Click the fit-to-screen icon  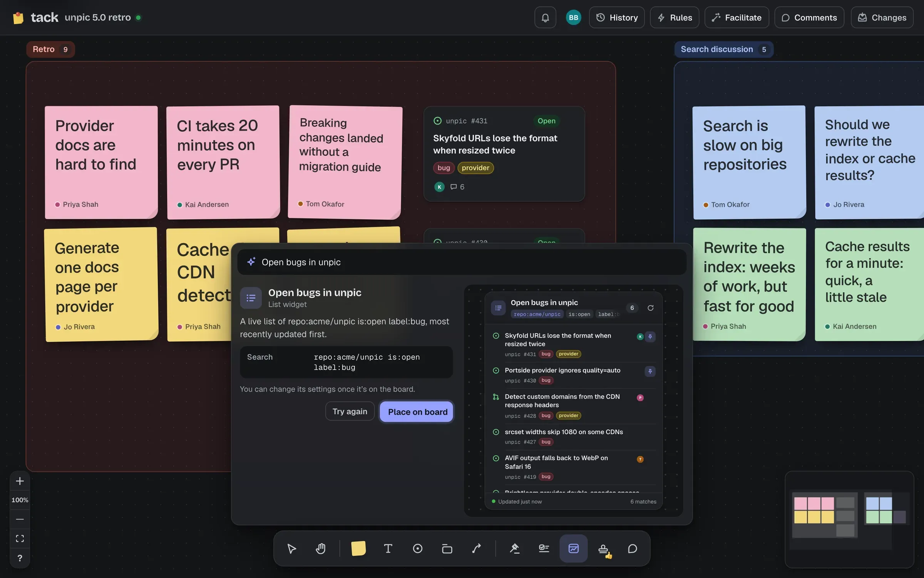(20, 538)
